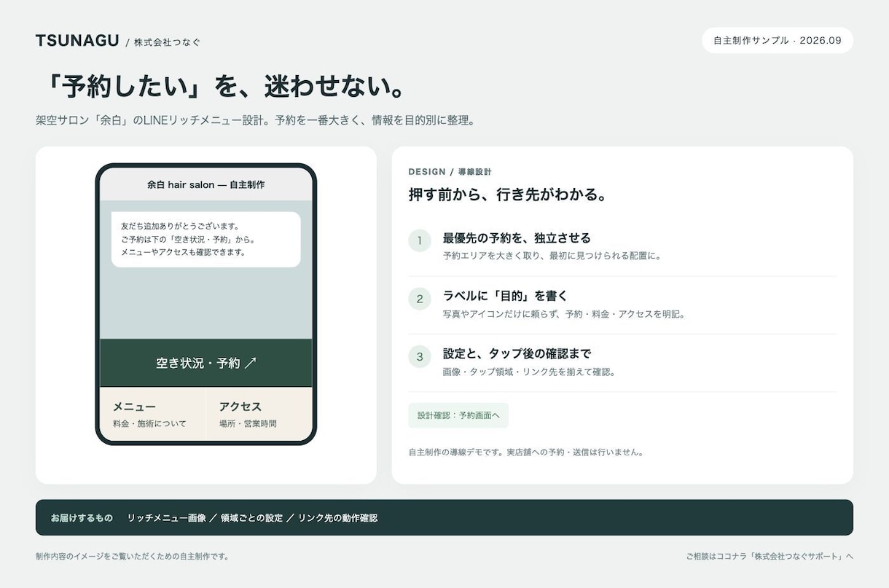
Task: Click the 領域ごとの設定 item in dark bar
Action: tap(251, 518)
